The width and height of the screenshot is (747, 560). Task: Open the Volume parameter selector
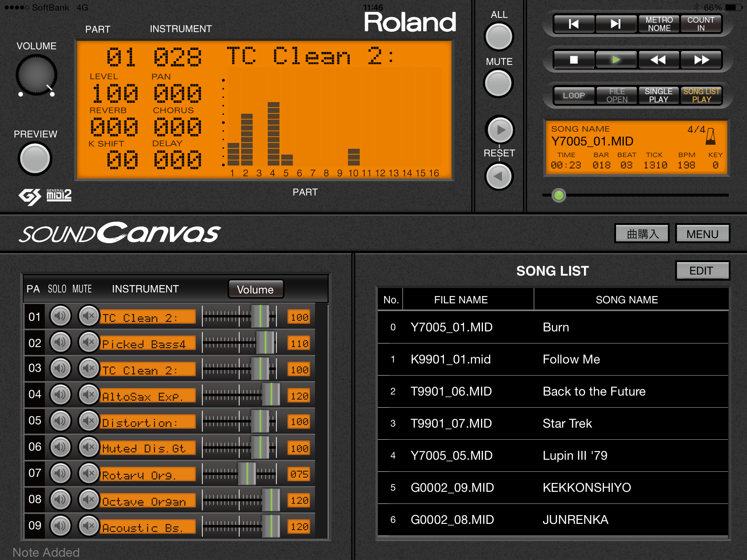click(255, 289)
